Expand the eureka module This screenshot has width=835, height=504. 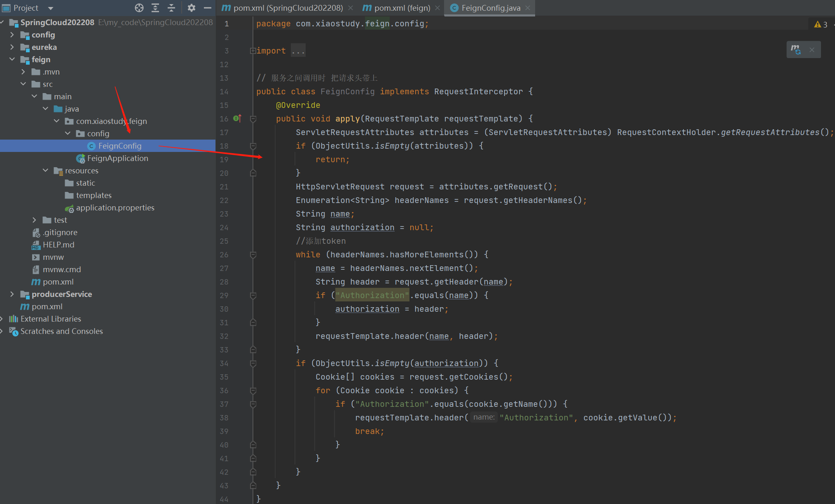coord(12,47)
